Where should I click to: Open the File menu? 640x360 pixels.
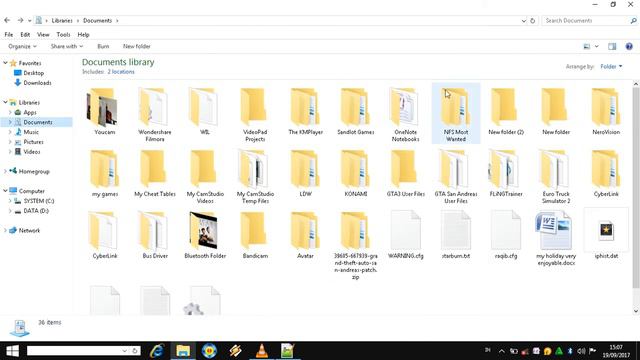point(9,35)
